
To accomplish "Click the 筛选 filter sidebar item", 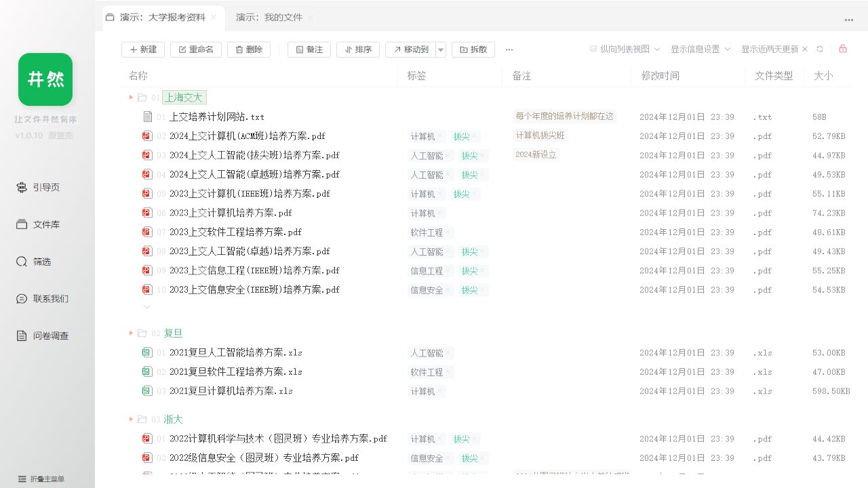I will tap(41, 262).
